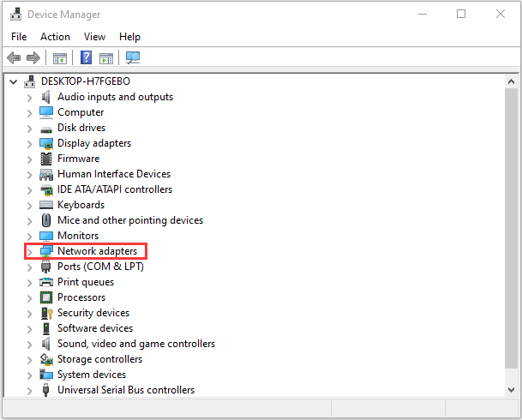Click the System devices icon
The image size is (522, 420).
pyautogui.click(x=46, y=375)
